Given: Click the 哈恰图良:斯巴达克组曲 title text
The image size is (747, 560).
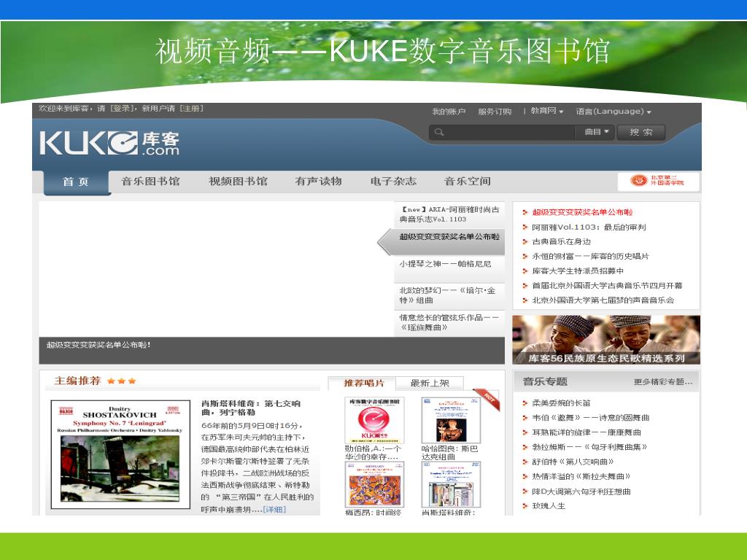Looking at the screenshot, I should point(449,453).
